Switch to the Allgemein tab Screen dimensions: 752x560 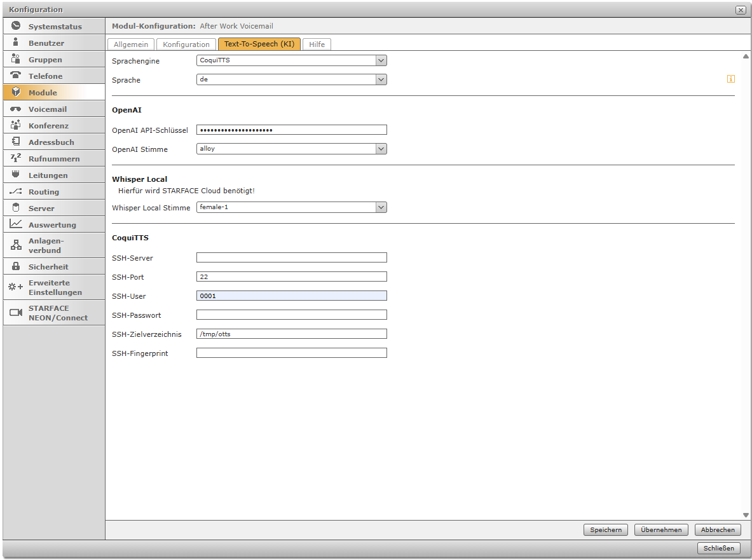coord(131,44)
